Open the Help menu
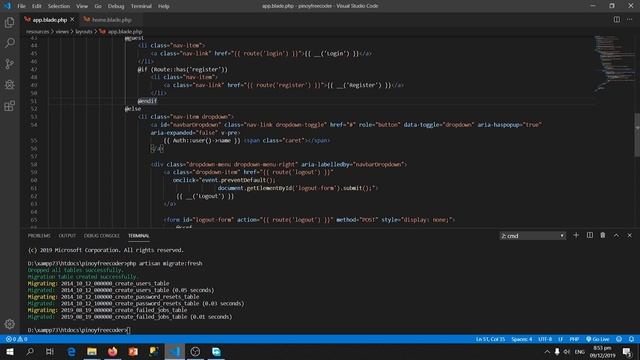Viewport: 640px width, 360px height. (164, 6)
